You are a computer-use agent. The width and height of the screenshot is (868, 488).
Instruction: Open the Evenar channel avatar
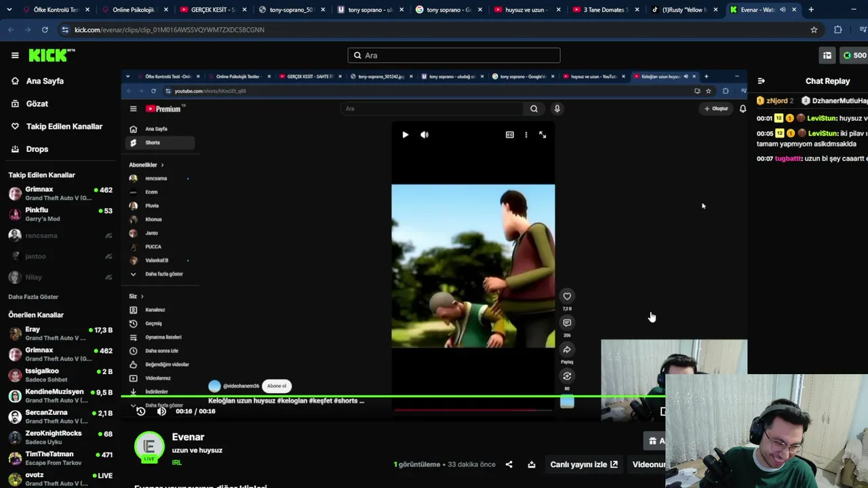(x=149, y=447)
